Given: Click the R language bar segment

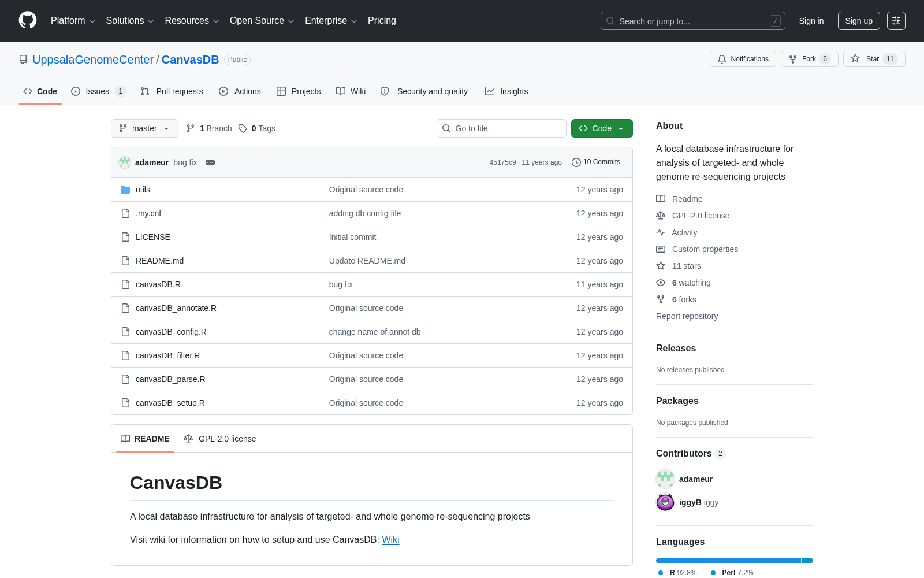Looking at the screenshot, I should click(728, 561).
